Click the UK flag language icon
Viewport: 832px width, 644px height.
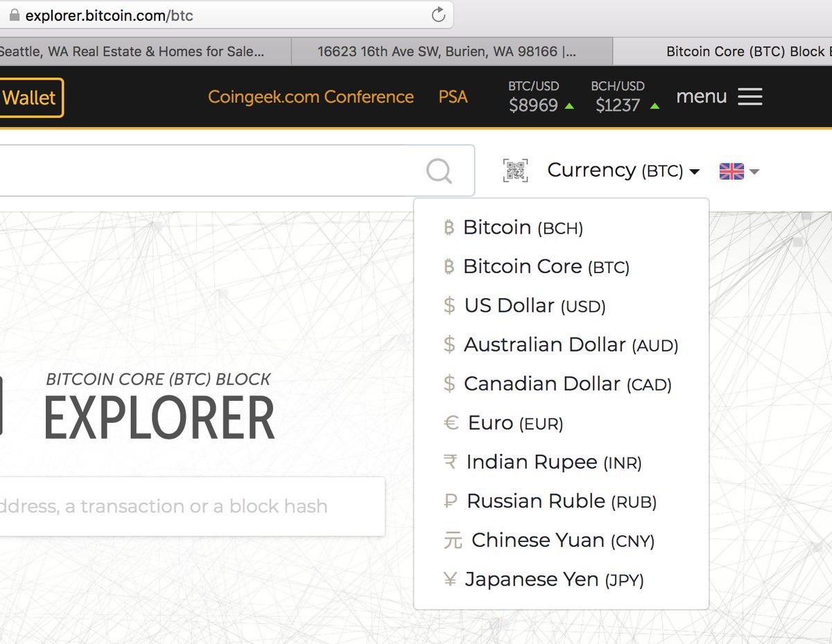pyautogui.click(x=731, y=171)
